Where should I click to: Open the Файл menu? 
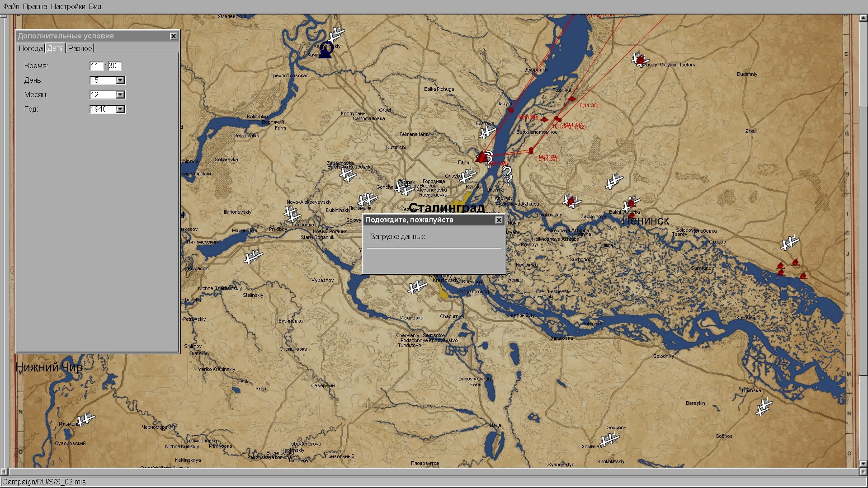[x=11, y=6]
